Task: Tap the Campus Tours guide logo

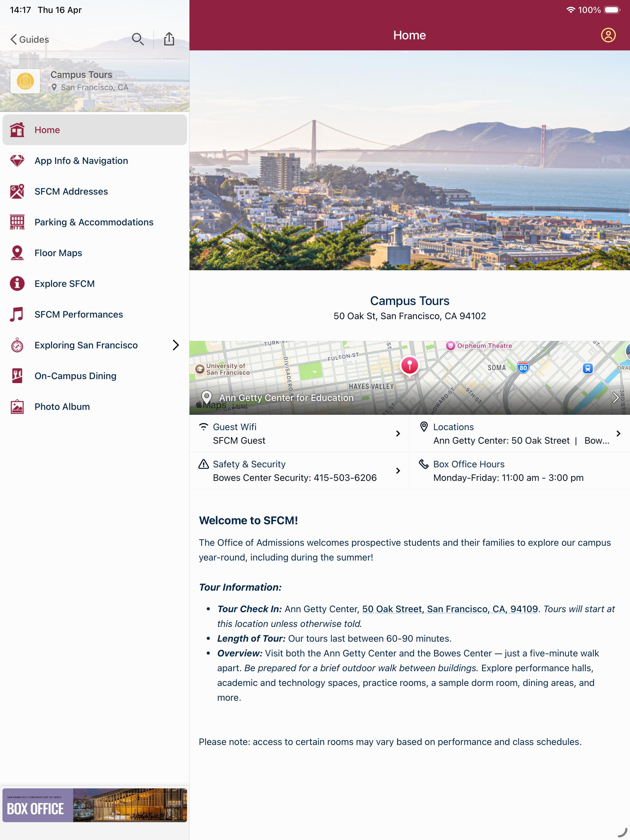Action: pos(25,81)
